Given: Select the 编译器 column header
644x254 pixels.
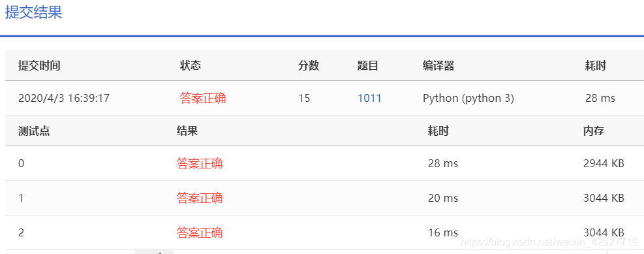Looking at the screenshot, I should 438,66.
